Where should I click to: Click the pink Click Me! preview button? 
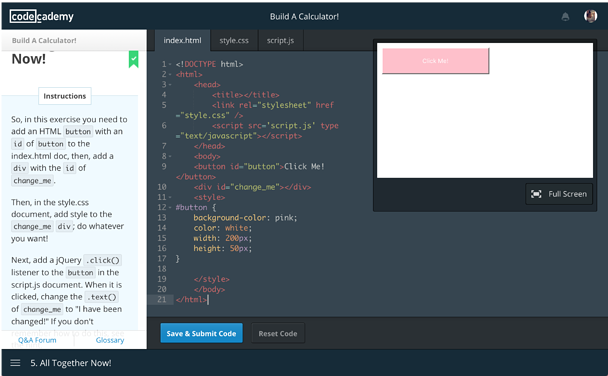pyautogui.click(x=435, y=61)
